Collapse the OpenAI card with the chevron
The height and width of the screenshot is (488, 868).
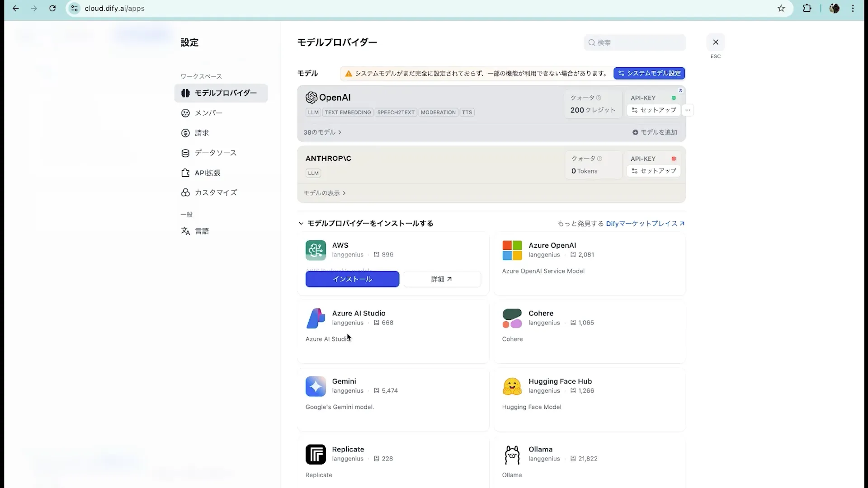pyautogui.click(x=680, y=90)
